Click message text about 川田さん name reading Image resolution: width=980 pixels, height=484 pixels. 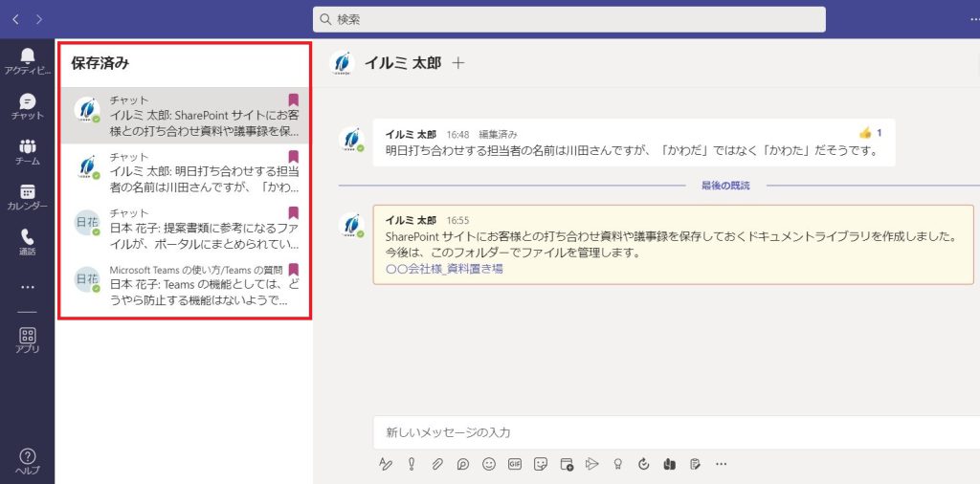(633, 150)
